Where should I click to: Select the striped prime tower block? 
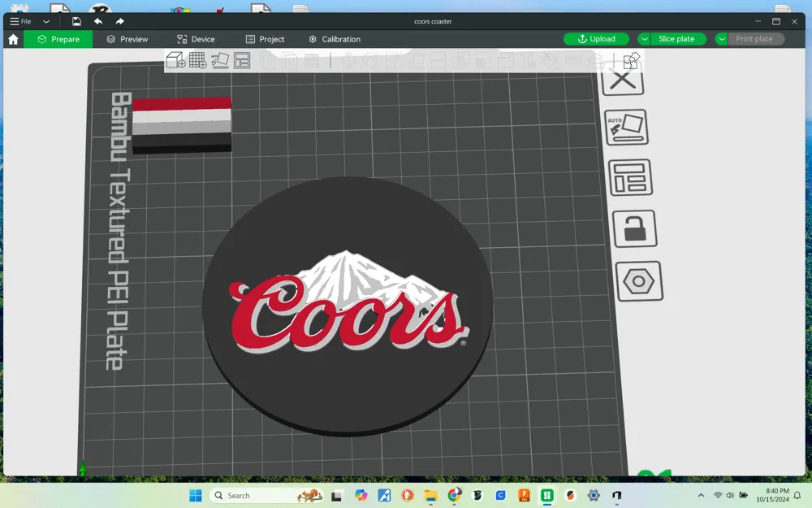coord(181,125)
